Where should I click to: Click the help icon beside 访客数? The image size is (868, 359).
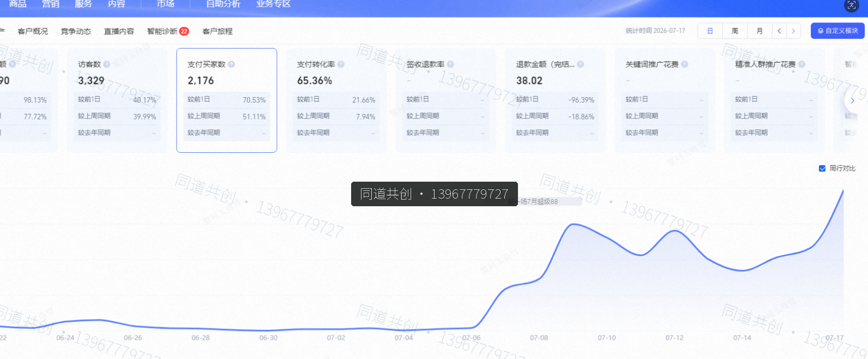point(107,64)
